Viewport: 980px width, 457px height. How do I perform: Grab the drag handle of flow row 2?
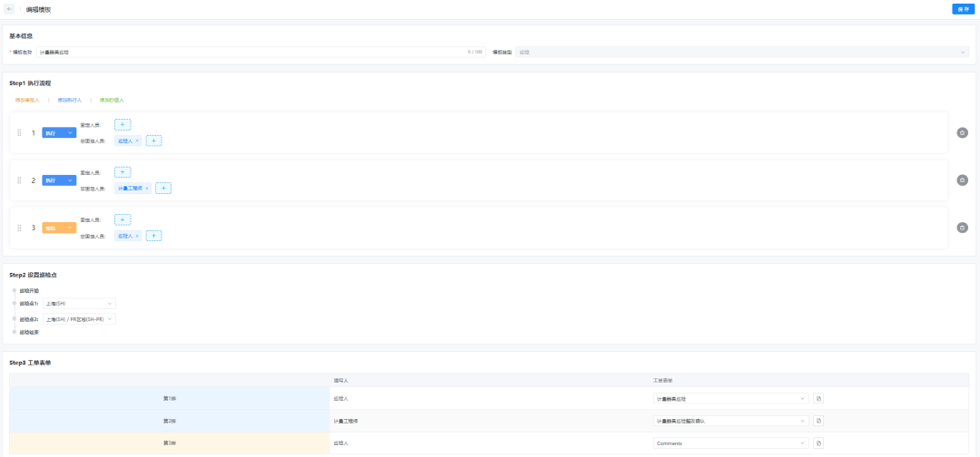(x=19, y=180)
